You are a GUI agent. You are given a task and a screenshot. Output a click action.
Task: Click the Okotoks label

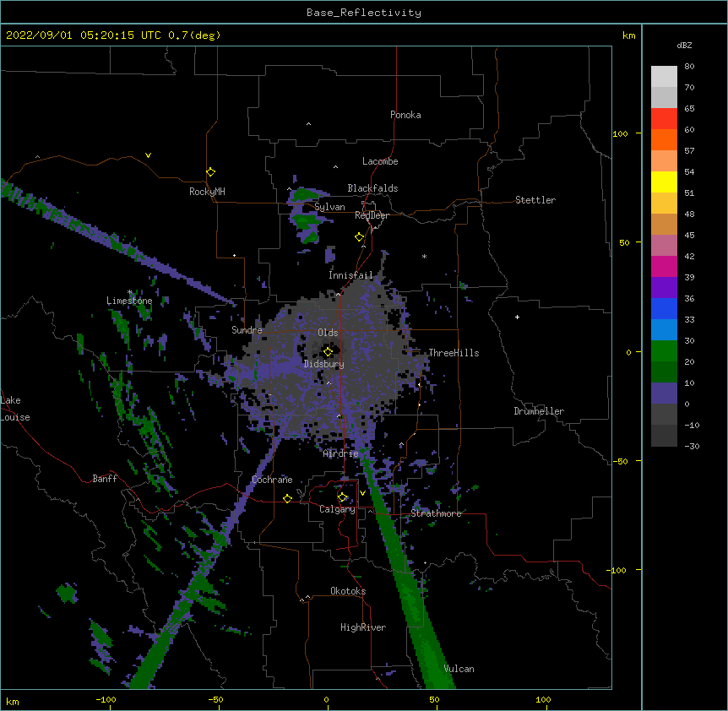tap(348, 591)
